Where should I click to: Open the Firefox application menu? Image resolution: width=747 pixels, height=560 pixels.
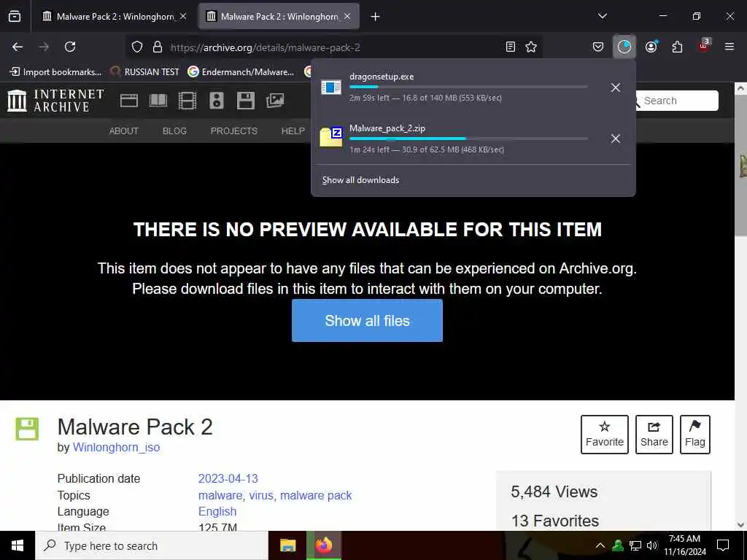[x=729, y=47]
